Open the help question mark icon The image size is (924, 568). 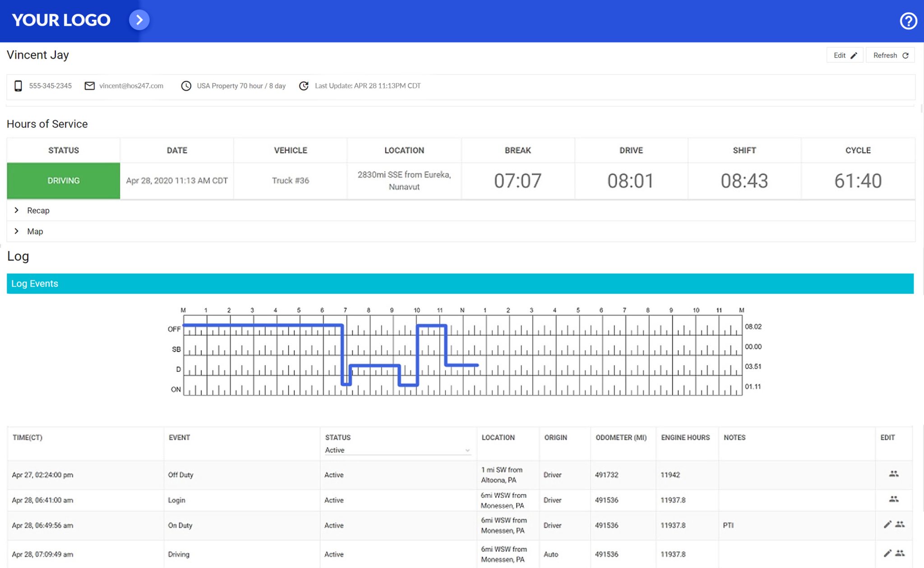[x=908, y=21]
